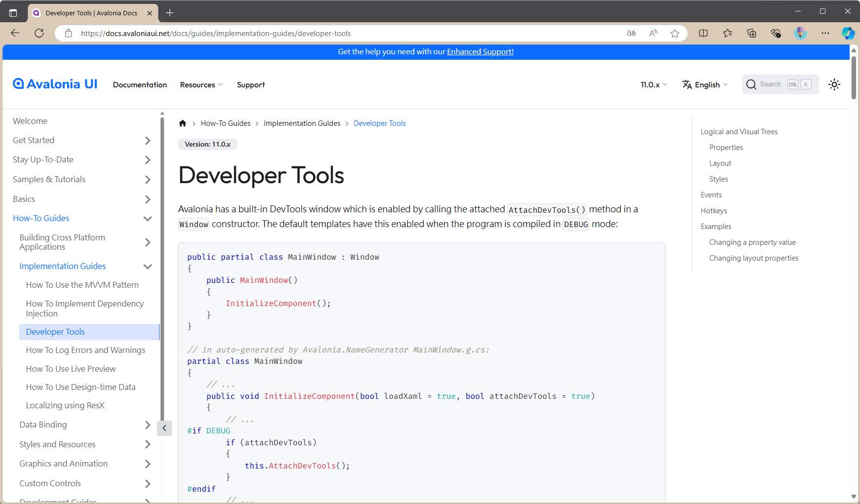Screen dimensions: 860x504
Task: Click Implementation Guides breadcrumb
Action: click(302, 123)
